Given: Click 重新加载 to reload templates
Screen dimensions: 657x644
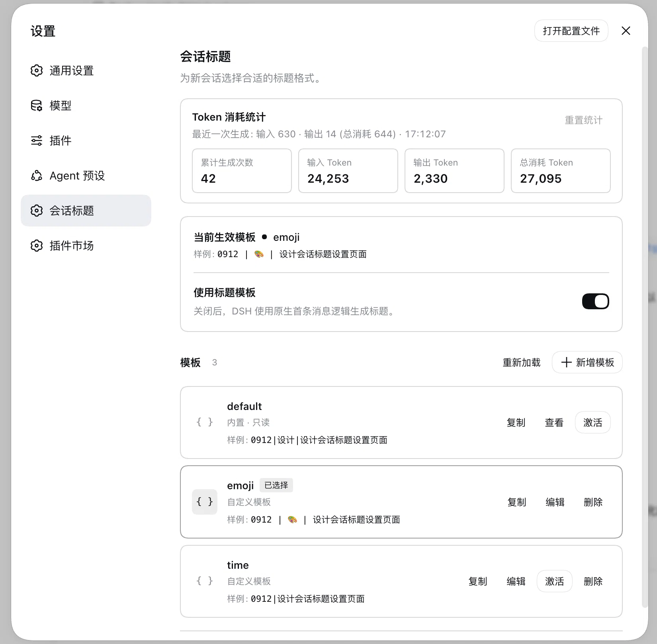Looking at the screenshot, I should [x=521, y=362].
